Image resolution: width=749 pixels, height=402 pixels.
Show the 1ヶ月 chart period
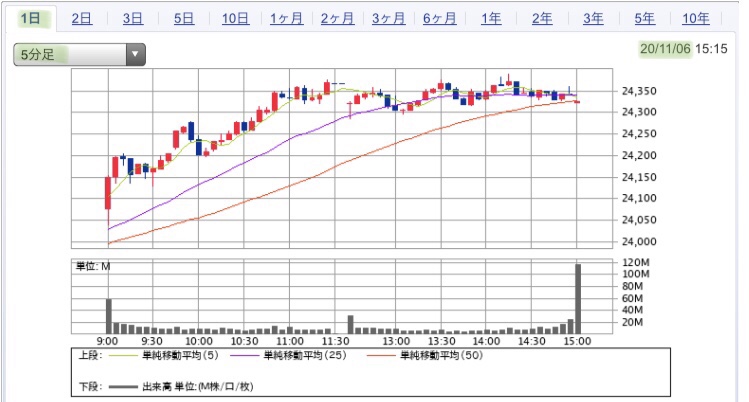287,19
